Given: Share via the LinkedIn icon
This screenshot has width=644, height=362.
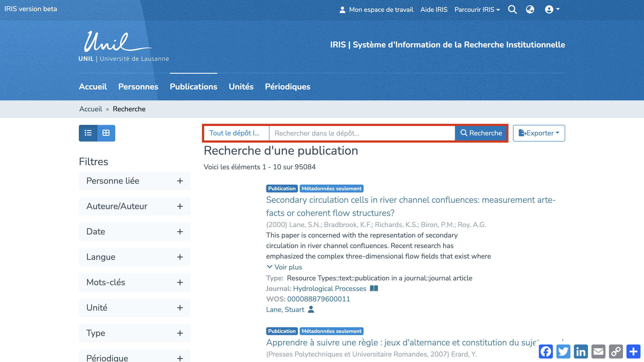Looking at the screenshot, I should (x=580, y=352).
